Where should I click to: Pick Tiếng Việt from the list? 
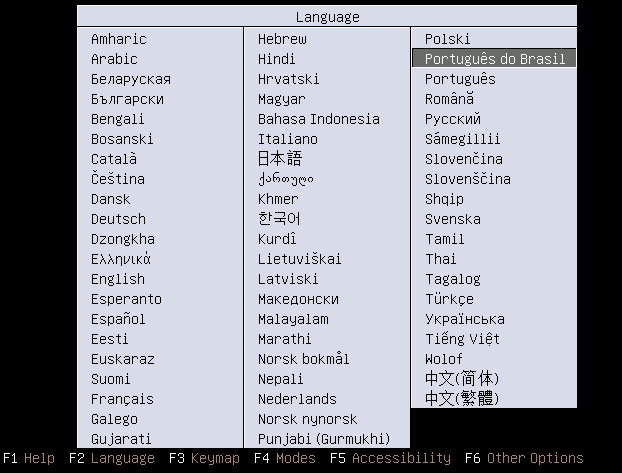point(461,339)
